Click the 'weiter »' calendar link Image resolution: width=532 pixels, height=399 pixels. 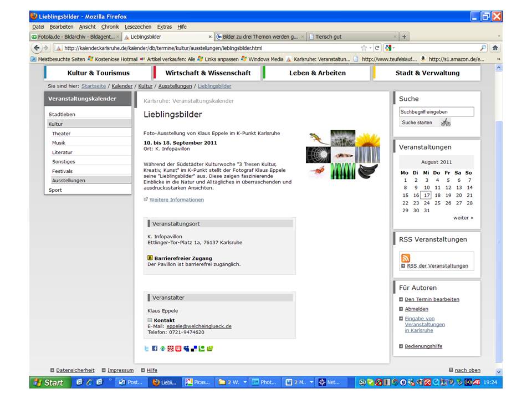pos(463,218)
